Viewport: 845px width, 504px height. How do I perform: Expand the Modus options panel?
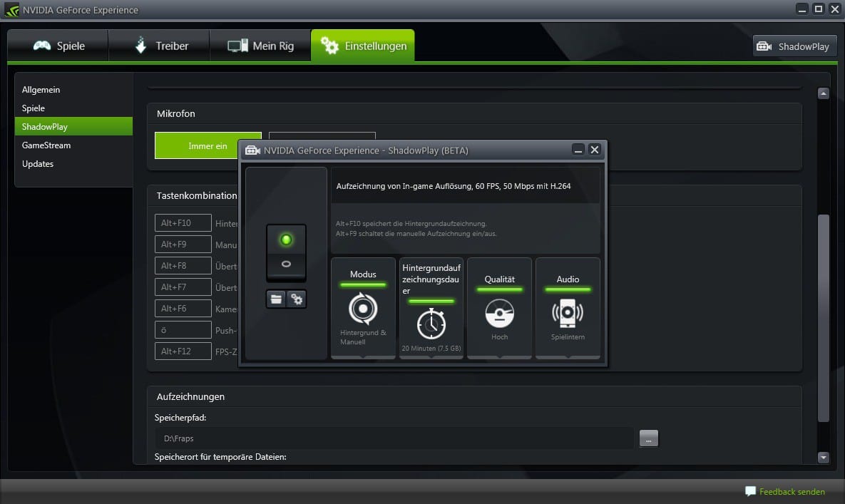click(363, 308)
